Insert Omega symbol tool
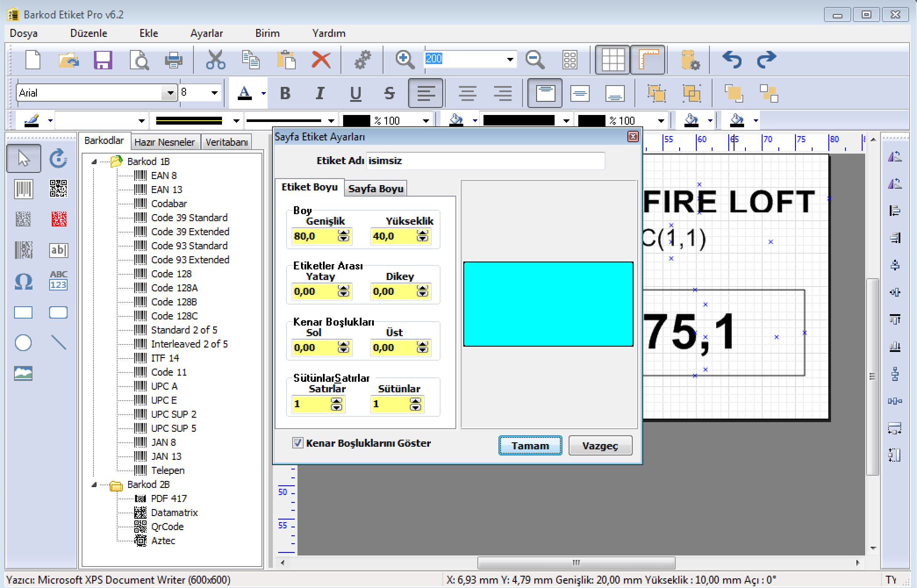Screen dimensions: 917x588 (x=24, y=281)
